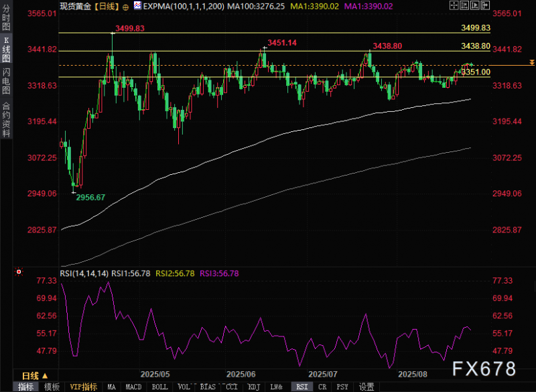This screenshot has width=536, height=392.
Task: Click the MA100:3276.25 value
Action: 256,6
